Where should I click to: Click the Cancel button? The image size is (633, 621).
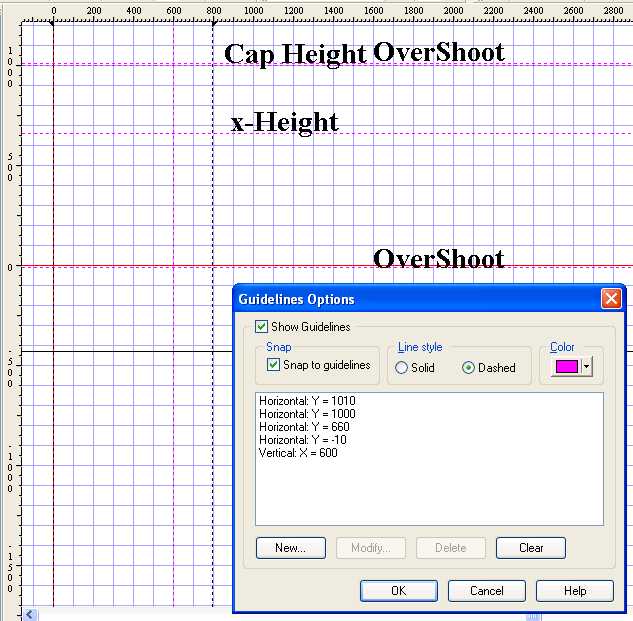point(486,591)
